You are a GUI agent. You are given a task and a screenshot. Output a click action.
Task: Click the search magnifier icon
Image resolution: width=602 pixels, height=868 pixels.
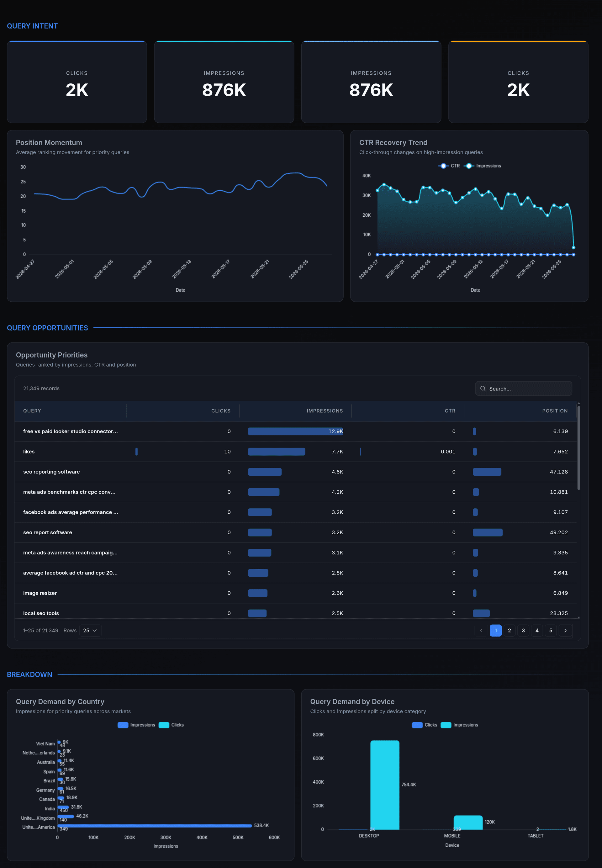point(483,389)
